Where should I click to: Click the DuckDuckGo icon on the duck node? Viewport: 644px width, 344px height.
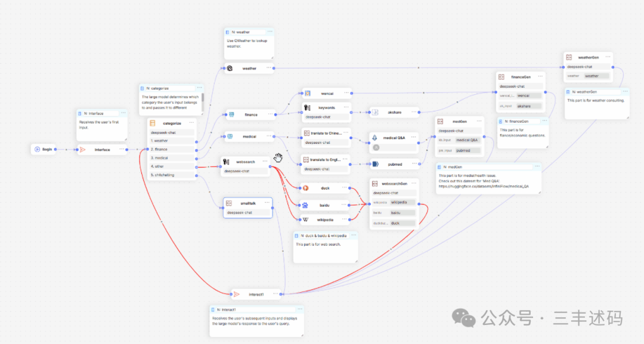click(x=305, y=188)
